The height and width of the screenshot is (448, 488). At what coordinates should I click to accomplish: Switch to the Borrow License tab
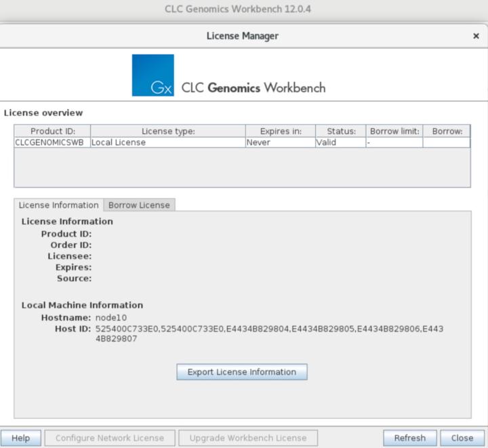139,205
